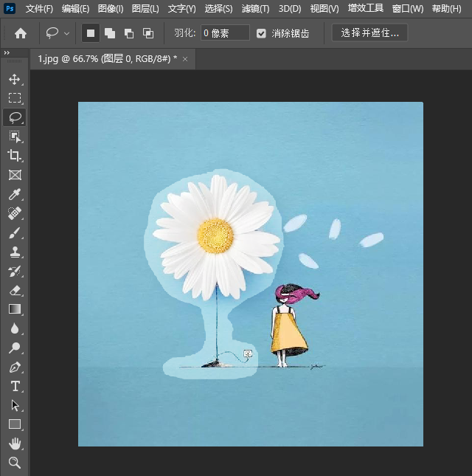Click the 羽化 feather input field
Screen dimensions: 472x476
click(225, 33)
